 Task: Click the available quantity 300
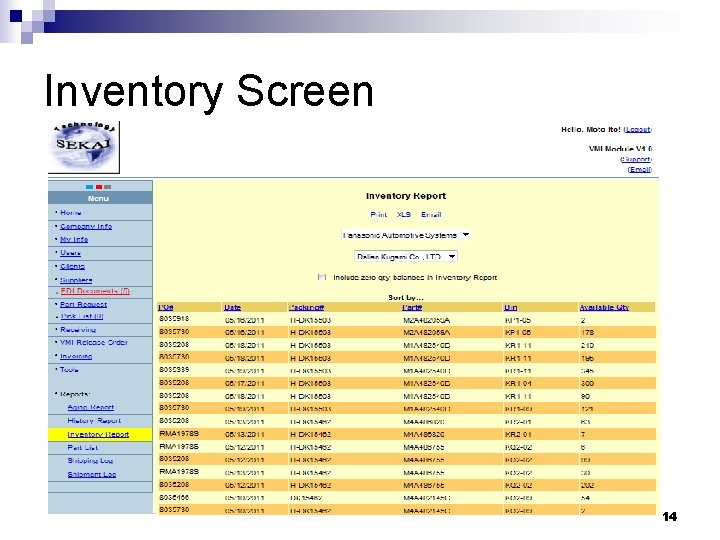tap(587, 383)
